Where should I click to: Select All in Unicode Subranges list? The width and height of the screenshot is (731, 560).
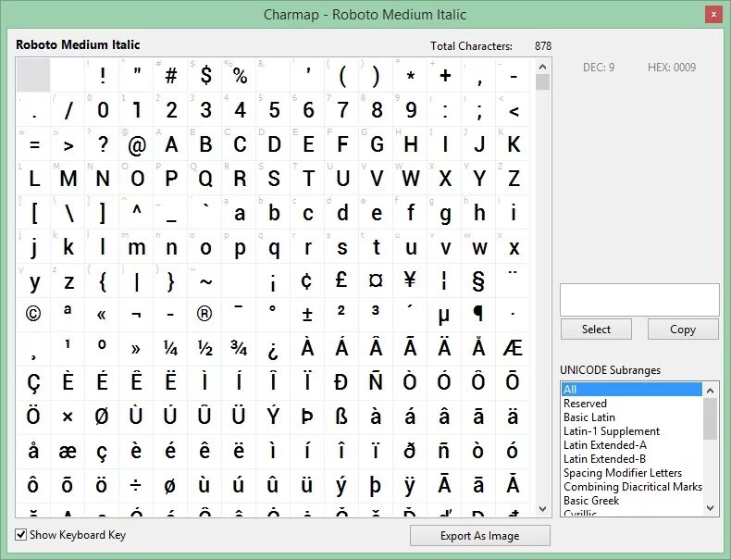pos(632,390)
